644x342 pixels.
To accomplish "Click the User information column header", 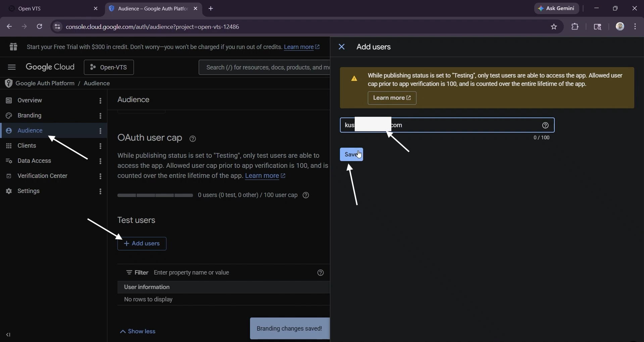I will coord(147,287).
